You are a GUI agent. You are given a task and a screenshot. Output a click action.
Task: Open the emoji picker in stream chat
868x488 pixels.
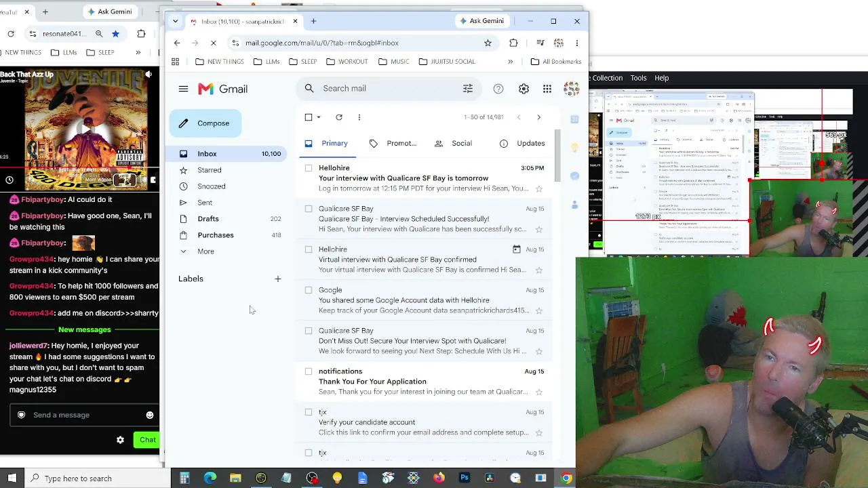pos(150,415)
